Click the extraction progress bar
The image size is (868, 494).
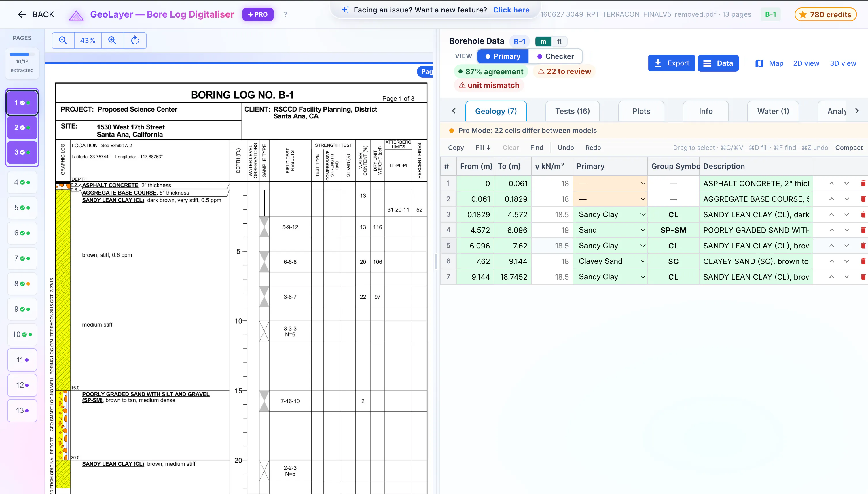[x=22, y=54]
